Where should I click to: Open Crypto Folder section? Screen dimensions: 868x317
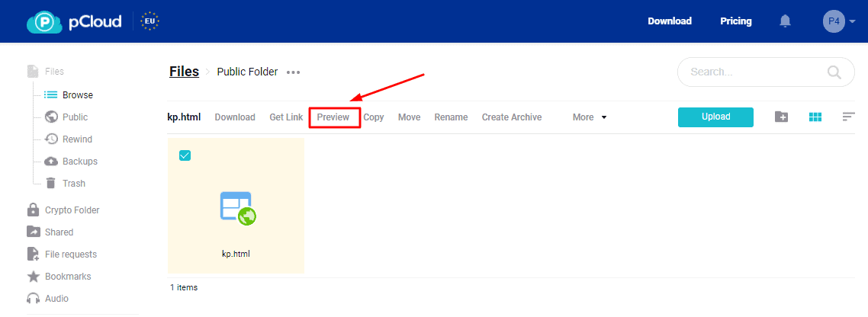(x=72, y=210)
